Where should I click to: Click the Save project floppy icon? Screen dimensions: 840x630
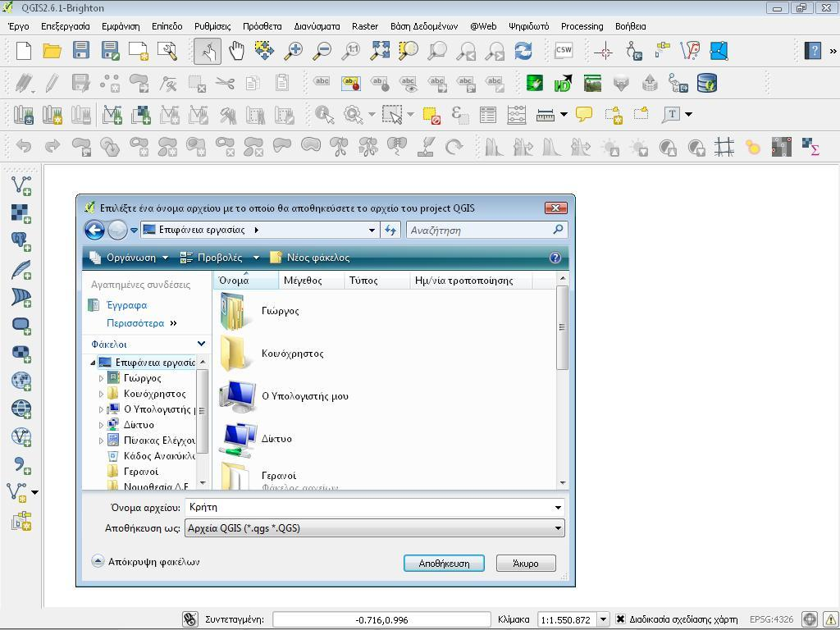(81, 51)
